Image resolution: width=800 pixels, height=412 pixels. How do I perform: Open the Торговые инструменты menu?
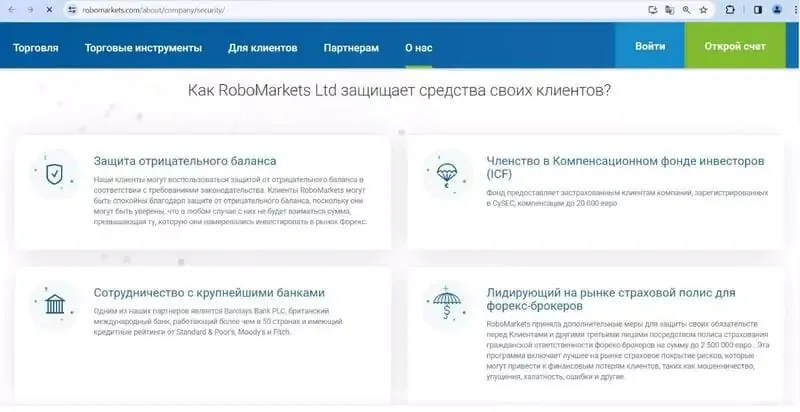[143, 48]
